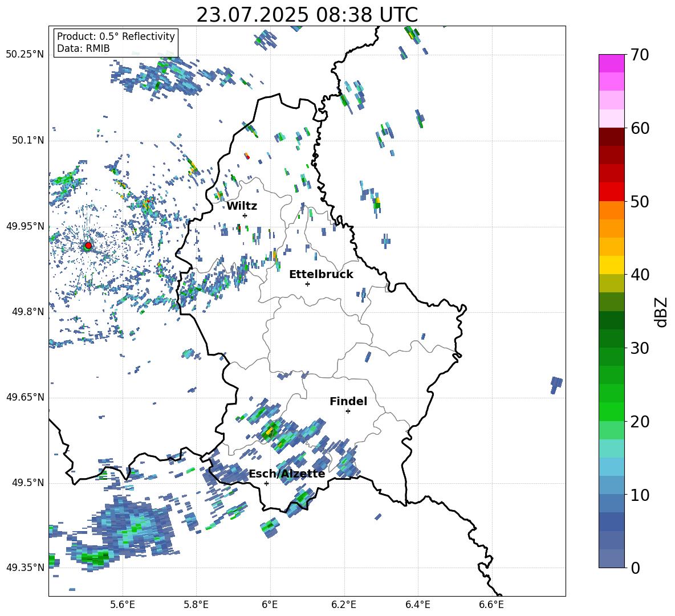Click the 50.1°N latitude label
This screenshot has height=616, width=675.
click(28, 141)
